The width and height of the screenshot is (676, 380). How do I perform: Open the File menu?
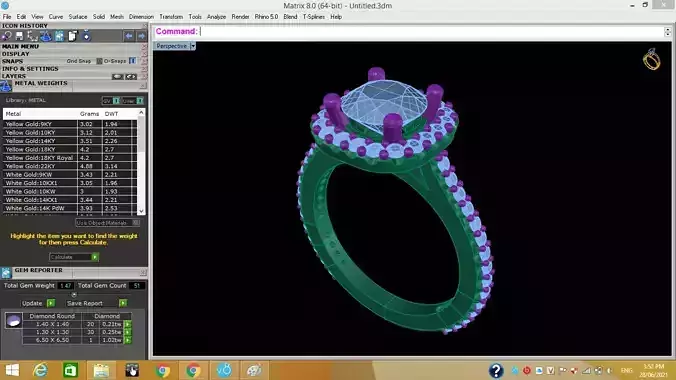pyautogui.click(x=7, y=17)
